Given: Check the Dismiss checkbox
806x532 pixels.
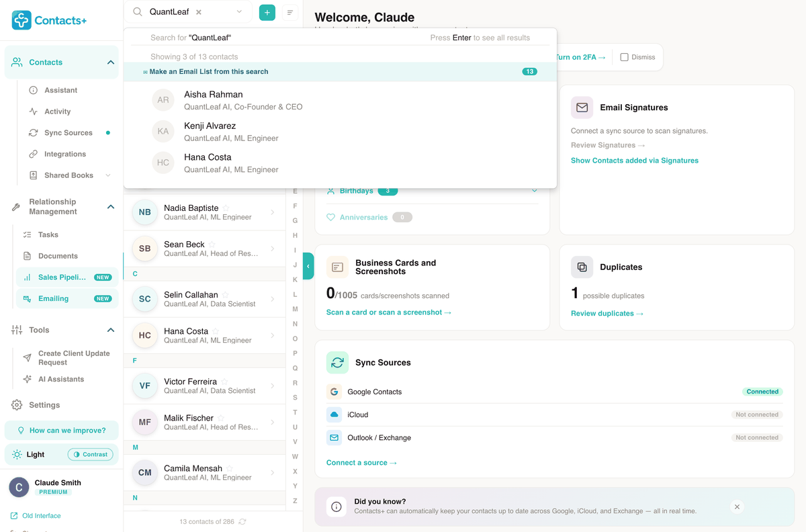Looking at the screenshot, I should tap(624, 57).
